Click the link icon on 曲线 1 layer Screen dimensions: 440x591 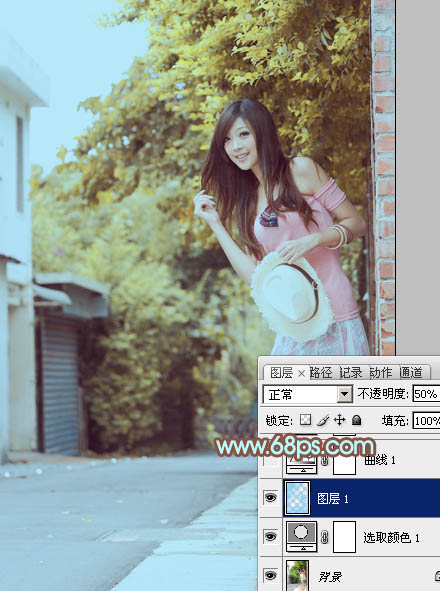(x=324, y=461)
